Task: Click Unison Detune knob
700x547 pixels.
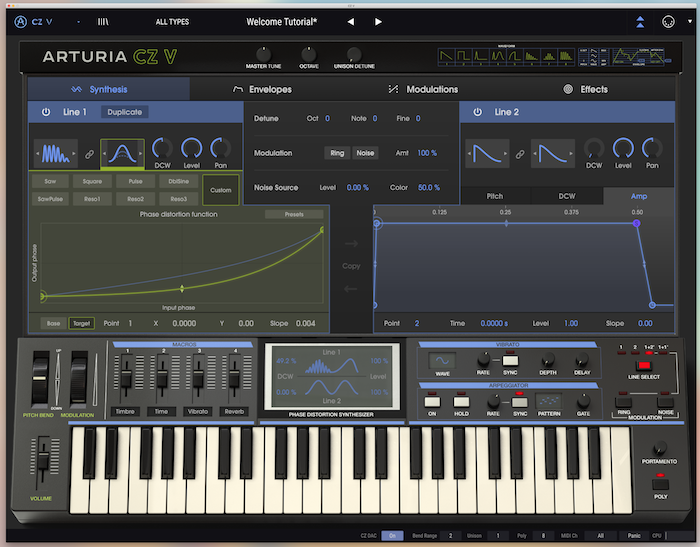Action: point(354,54)
